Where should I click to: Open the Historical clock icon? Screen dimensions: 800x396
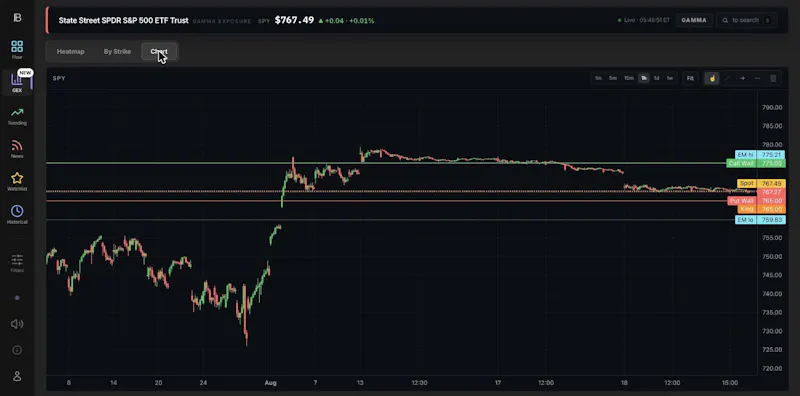point(17,215)
